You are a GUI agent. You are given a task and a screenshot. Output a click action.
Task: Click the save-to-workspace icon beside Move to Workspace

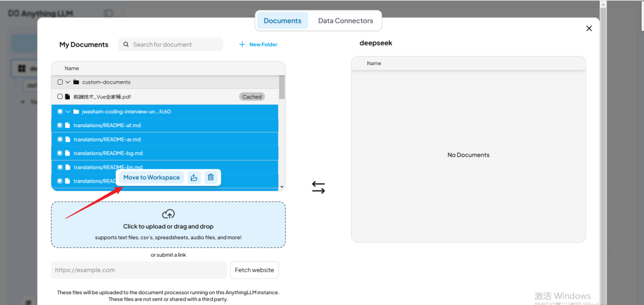point(194,178)
